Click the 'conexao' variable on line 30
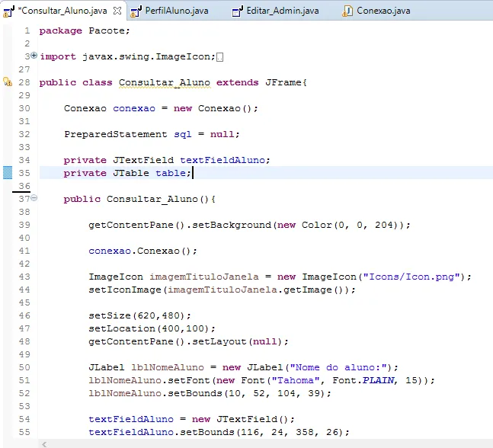 pos(134,108)
